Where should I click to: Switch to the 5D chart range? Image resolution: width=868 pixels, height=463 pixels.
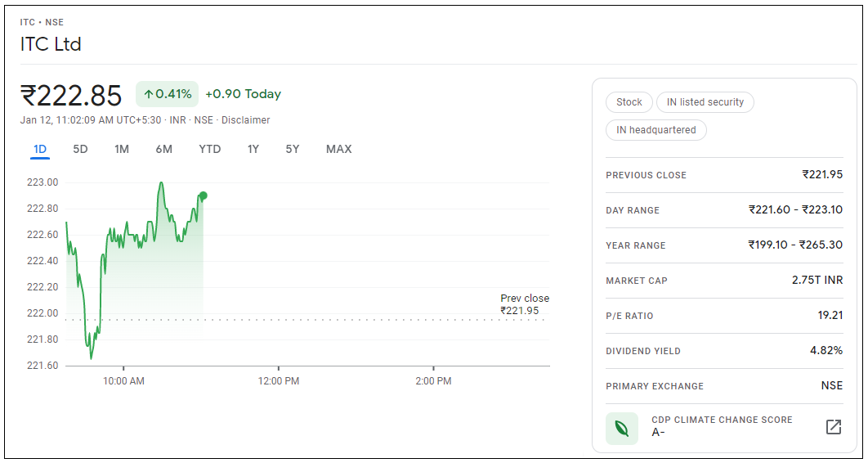80,149
